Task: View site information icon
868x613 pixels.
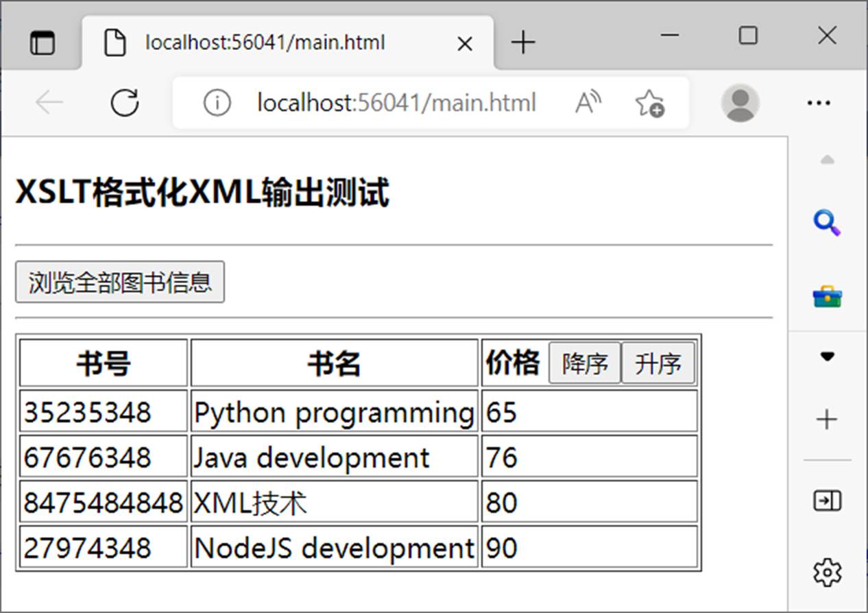Action: [217, 103]
